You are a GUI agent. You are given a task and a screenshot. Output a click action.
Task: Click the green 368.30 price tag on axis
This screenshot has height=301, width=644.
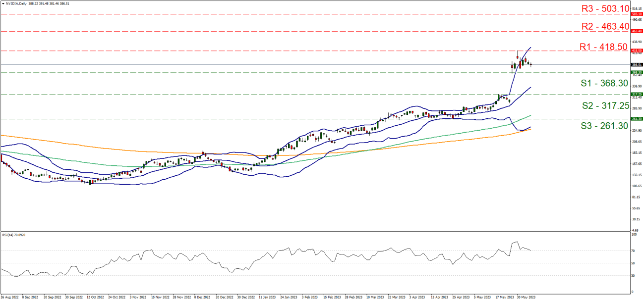pos(637,72)
